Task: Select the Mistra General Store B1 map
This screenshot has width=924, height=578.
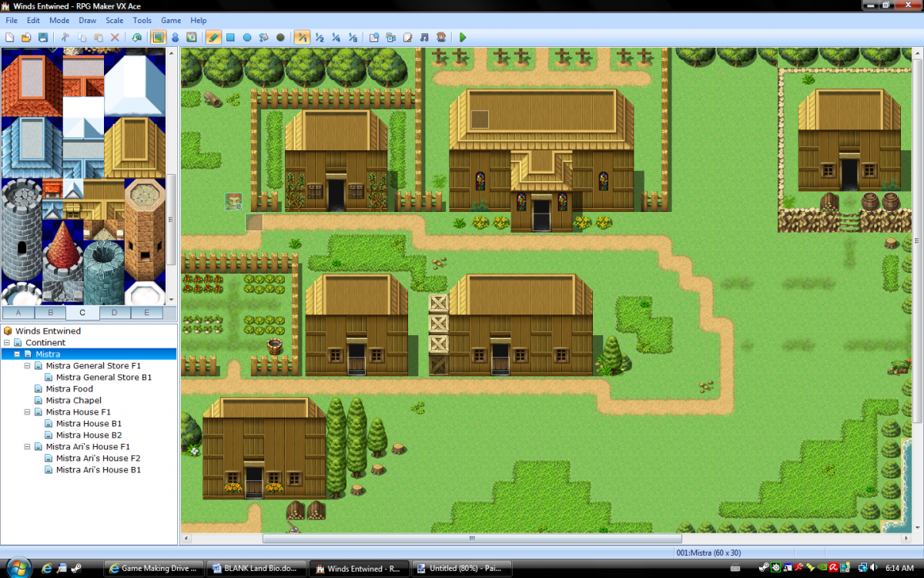Action: (104, 378)
